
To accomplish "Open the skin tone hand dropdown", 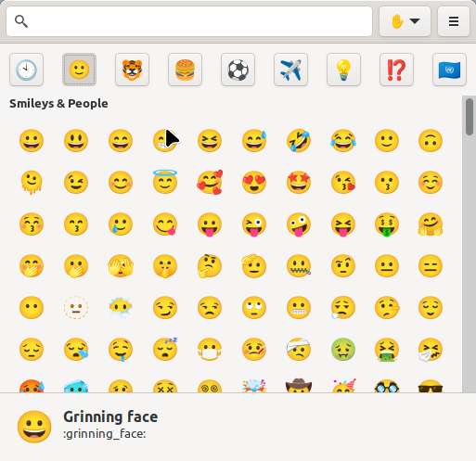I will [405, 21].
